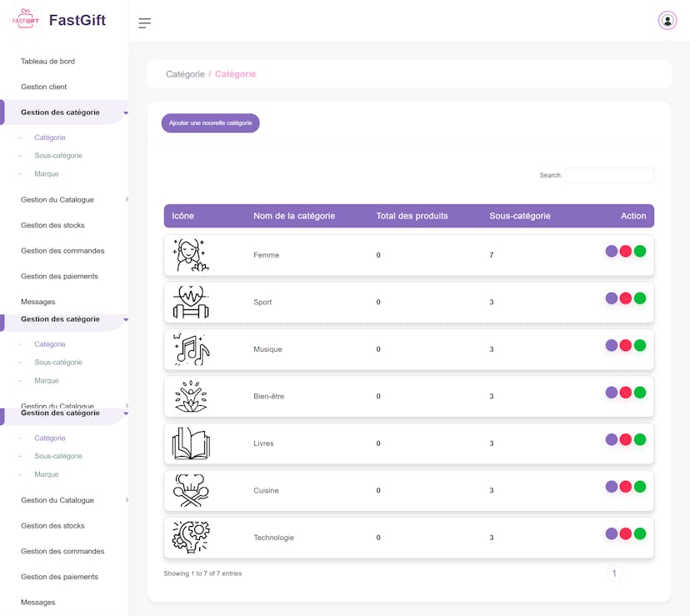
Task: Open the Livres book icon
Action: (x=191, y=443)
